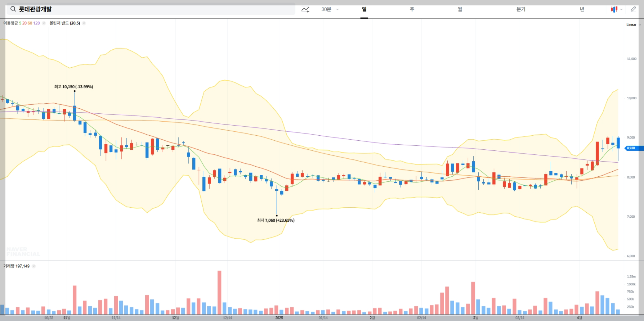Click the 03/14 date axis label
This screenshot has height=321, width=644.
point(520,318)
